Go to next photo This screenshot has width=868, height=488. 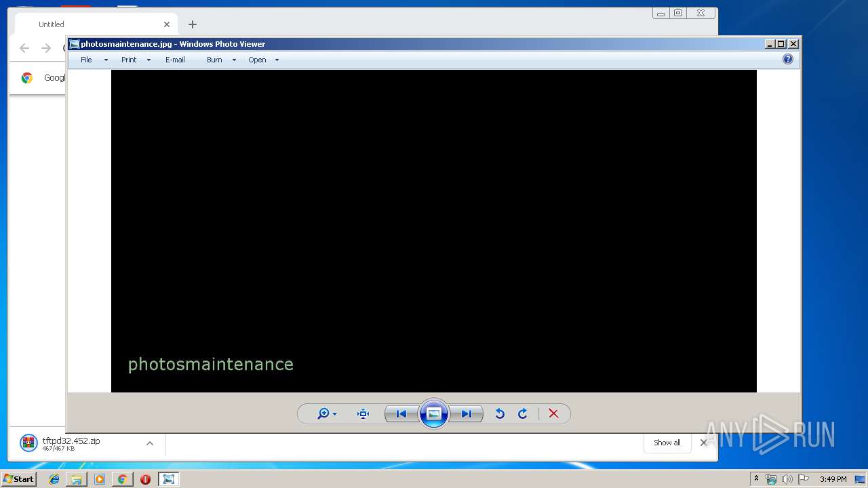[467, 414]
